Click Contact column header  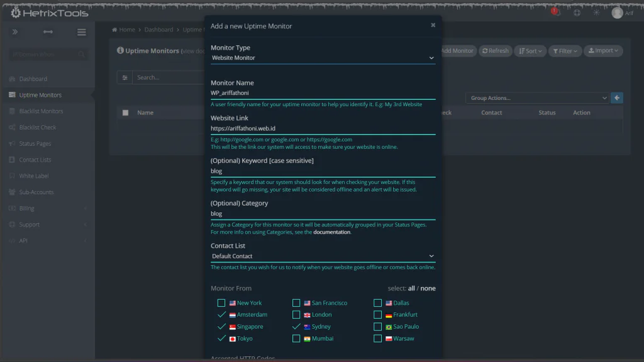pyautogui.click(x=491, y=112)
